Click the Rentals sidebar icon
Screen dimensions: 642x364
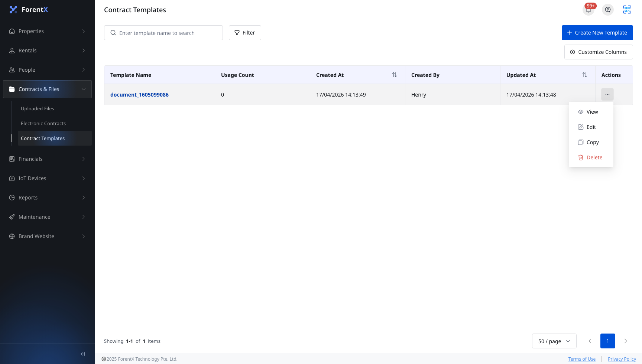tap(12, 51)
